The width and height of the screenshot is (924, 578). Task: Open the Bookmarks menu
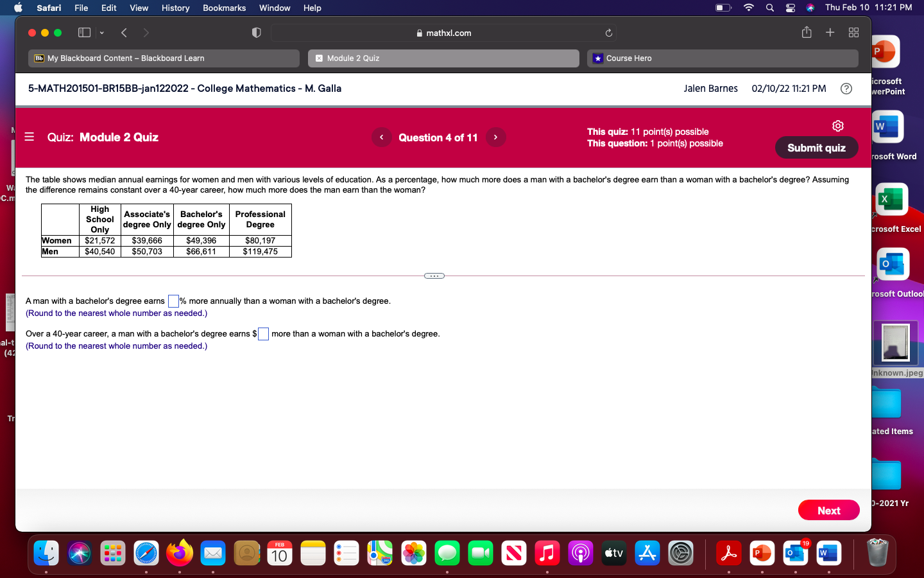pos(224,8)
